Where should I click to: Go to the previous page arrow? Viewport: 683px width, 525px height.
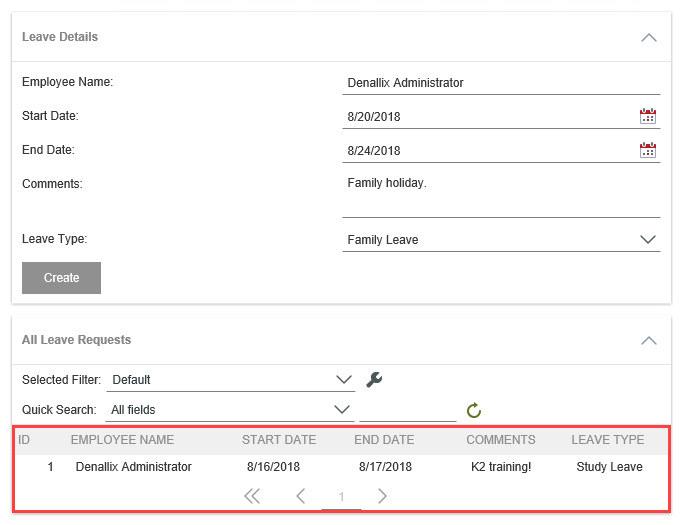point(300,496)
